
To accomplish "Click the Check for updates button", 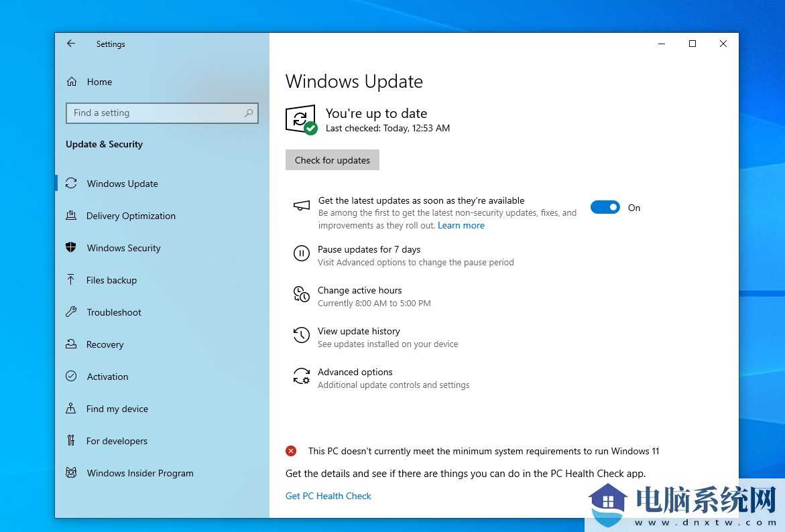I will point(333,160).
